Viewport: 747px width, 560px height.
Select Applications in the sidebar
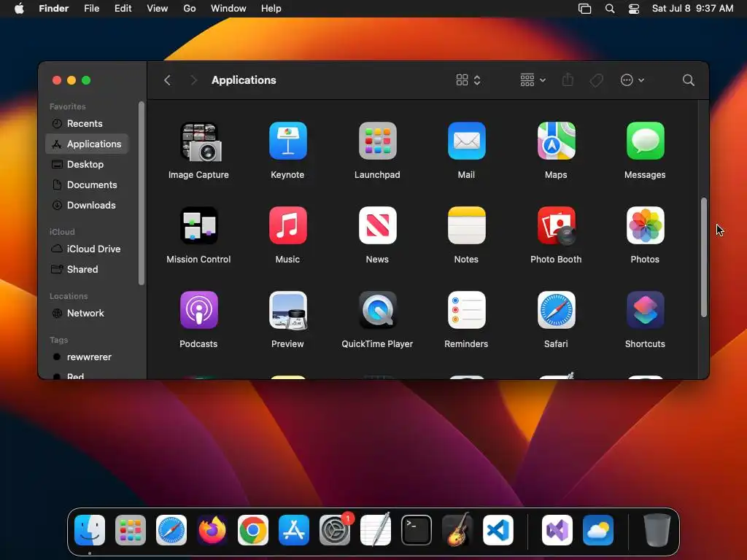click(87, 144)
